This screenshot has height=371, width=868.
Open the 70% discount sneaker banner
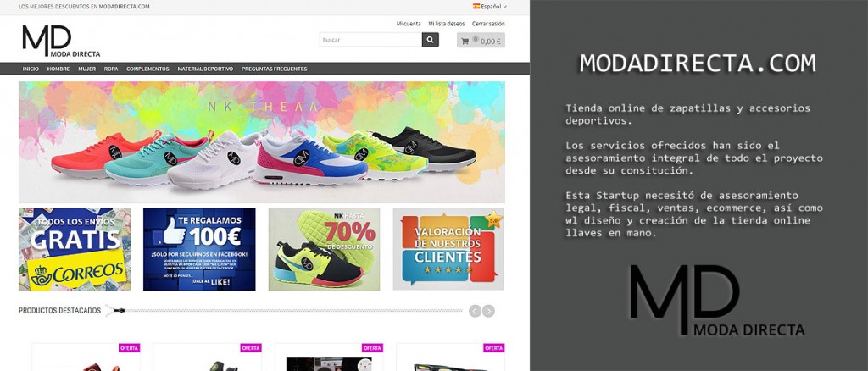[325, 249]
